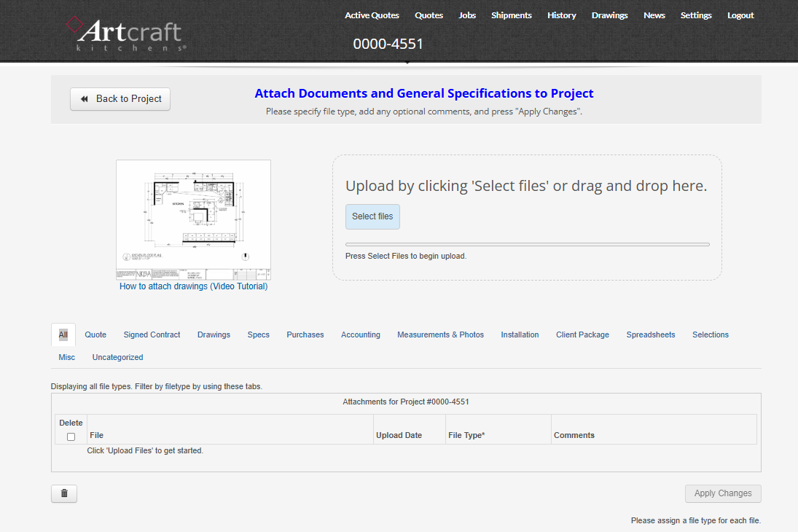The width and height of the screenshot is (798, 532).
Task: Open the How to attach drawings video tutorial link
Action: (x=193, y=286)
